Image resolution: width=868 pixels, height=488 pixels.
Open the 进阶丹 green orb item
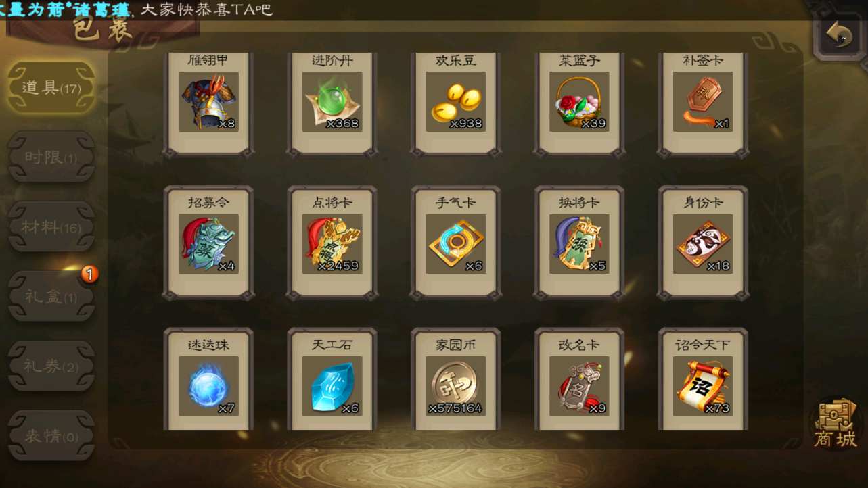pyautogui.click(x=332, y=103)
